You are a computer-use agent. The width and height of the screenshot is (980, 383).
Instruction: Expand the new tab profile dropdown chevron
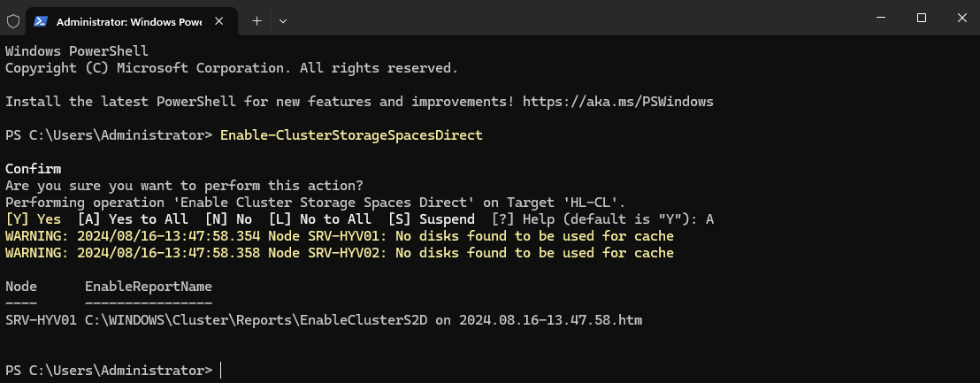coord(283,20)
